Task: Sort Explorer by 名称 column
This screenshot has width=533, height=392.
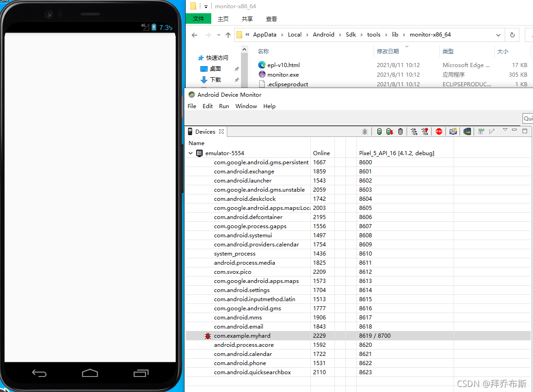Action: 263,51
